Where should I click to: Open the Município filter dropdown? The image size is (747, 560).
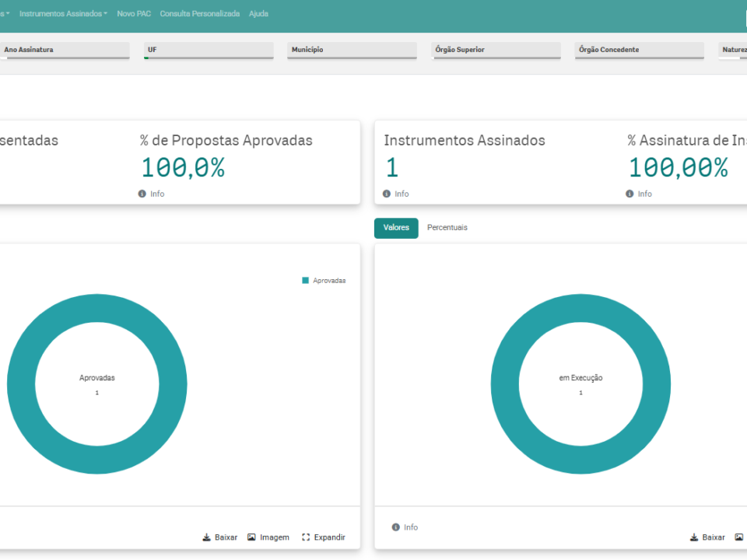352,51
